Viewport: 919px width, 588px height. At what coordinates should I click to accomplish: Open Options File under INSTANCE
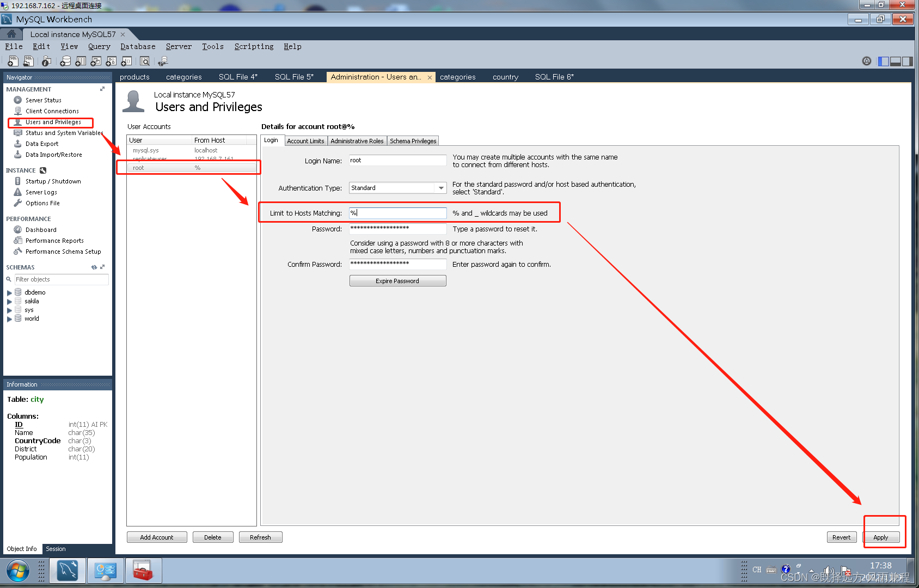[42, 203]
